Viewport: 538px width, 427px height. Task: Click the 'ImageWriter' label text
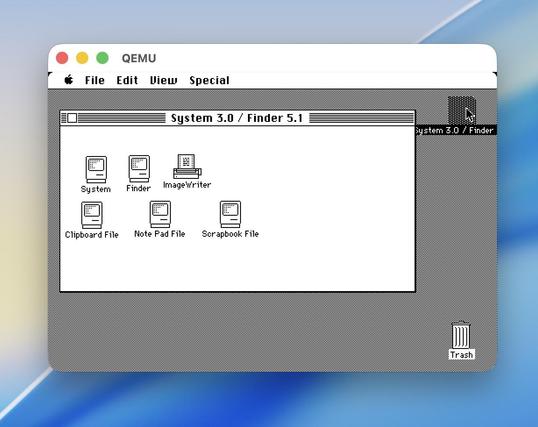(187, 185)
